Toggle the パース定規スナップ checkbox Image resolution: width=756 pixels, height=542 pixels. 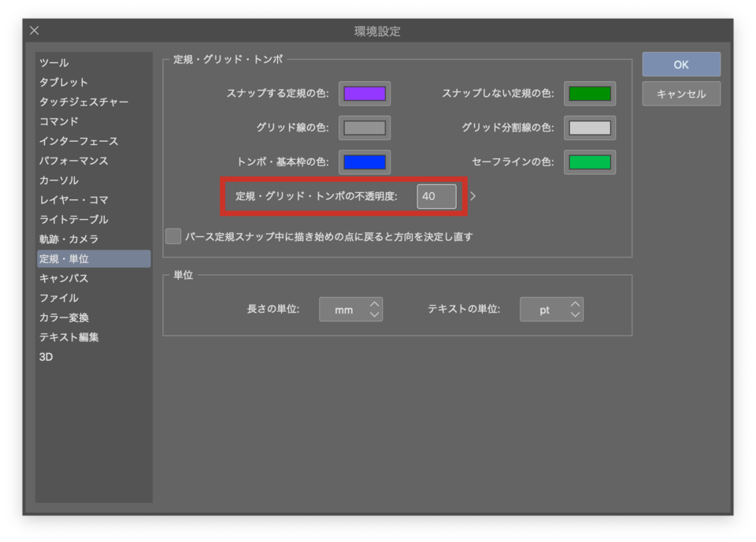pos(173,236)
